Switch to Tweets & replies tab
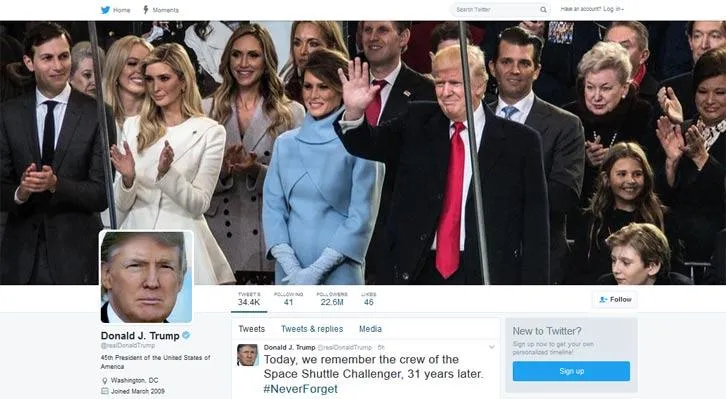 tap(312, 329)
